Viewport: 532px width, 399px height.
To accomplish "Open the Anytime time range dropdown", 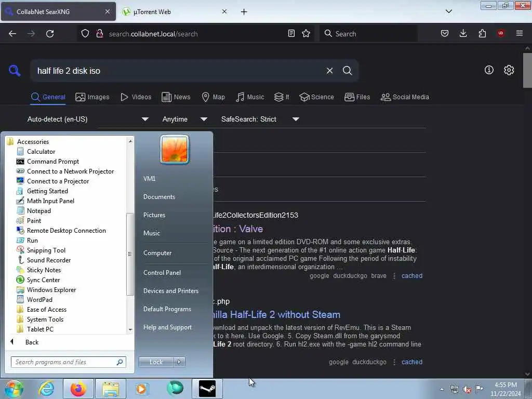I will (184, 119).
